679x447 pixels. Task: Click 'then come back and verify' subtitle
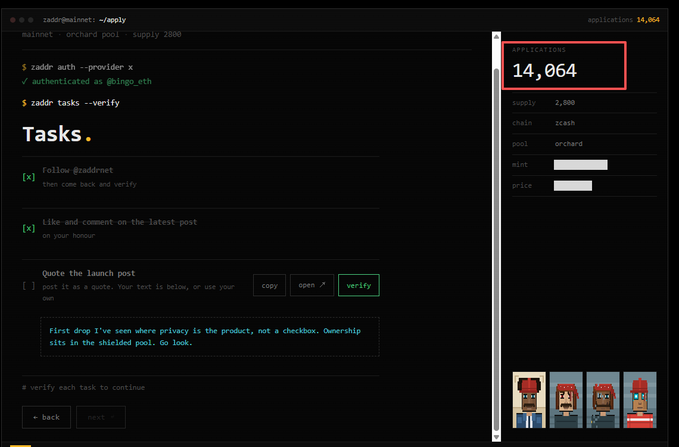(90, 184)
